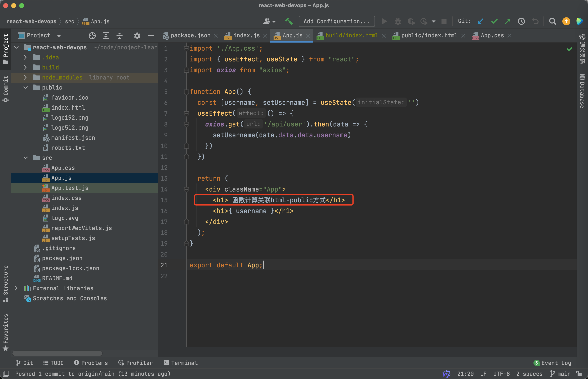The image size is (588, 379).
Task: Click Add Configuration button
Action: [x=337, y=21]
